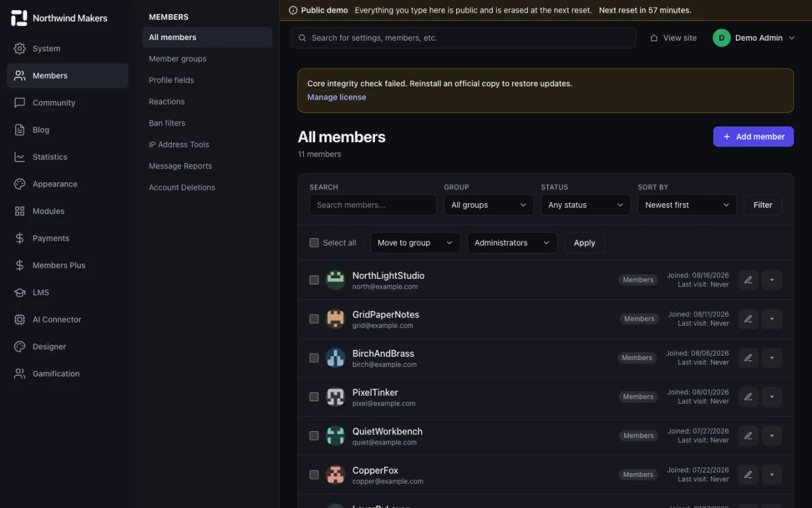Click the Filter button
The image size is (812, 508).
click(x=763, y=205)
